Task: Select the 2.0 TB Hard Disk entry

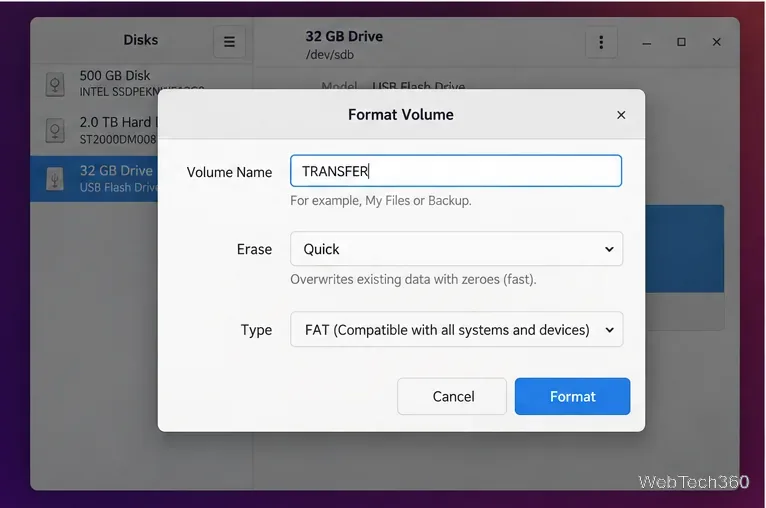Action: [x=94, y=130]
